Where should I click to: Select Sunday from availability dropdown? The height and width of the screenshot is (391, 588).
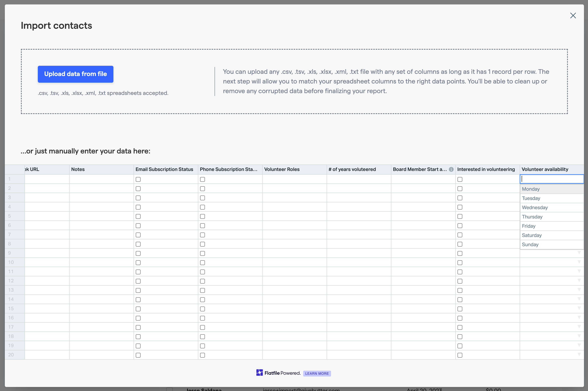pyautogui.click(x=552, y=244)
